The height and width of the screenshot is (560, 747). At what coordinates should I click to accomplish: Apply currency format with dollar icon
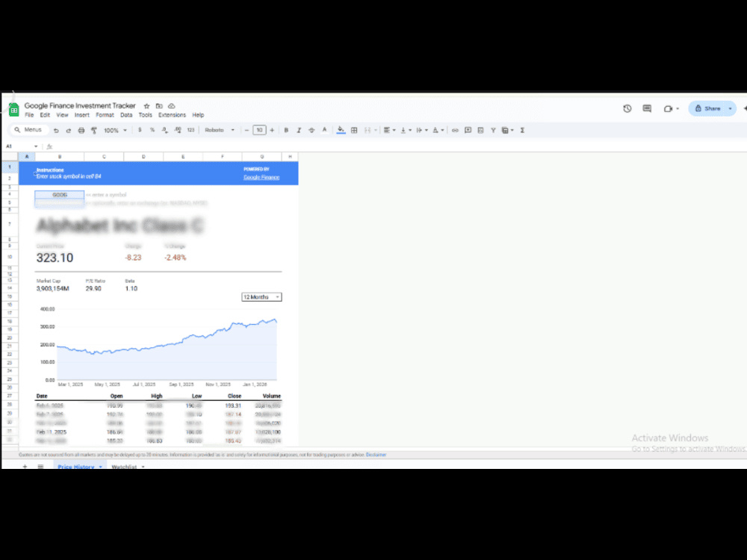[140, 130]
